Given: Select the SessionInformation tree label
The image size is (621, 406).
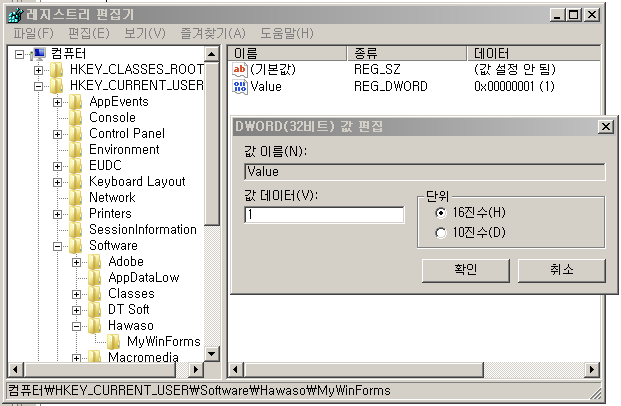Looking at the screenshot, I should point(143,230).
